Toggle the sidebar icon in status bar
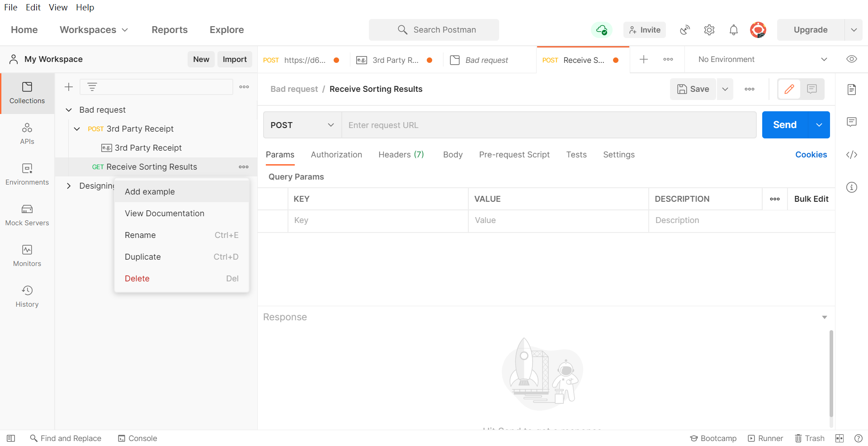This screenshot has height=446, width=868. (11, 438)
